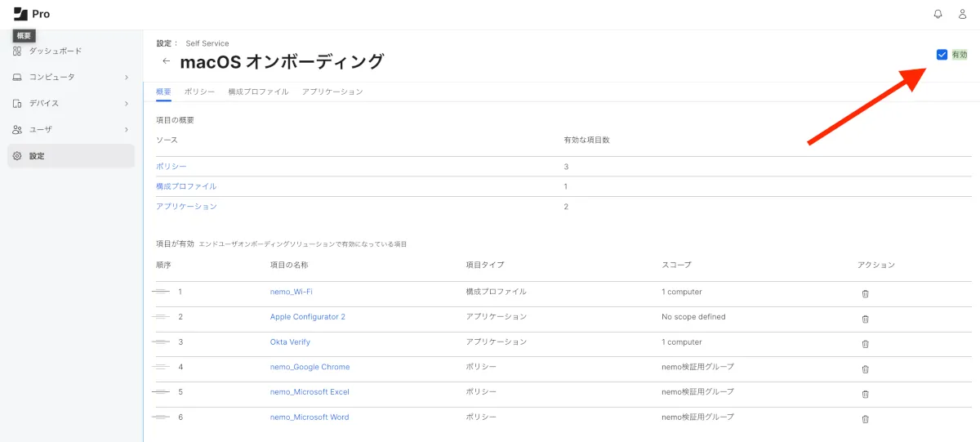This screenshot has height=442, width=980.
Task: Remove Okta Verify with its trash icon
Action: click(x=866, y=344)
